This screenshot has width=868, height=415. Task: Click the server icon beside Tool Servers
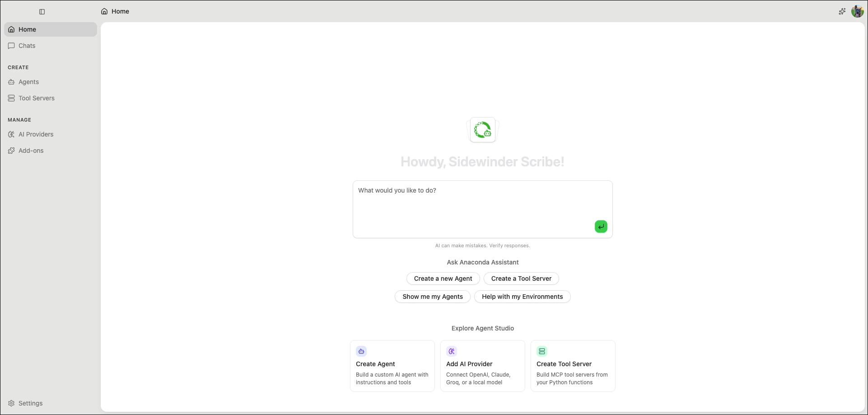11,98
